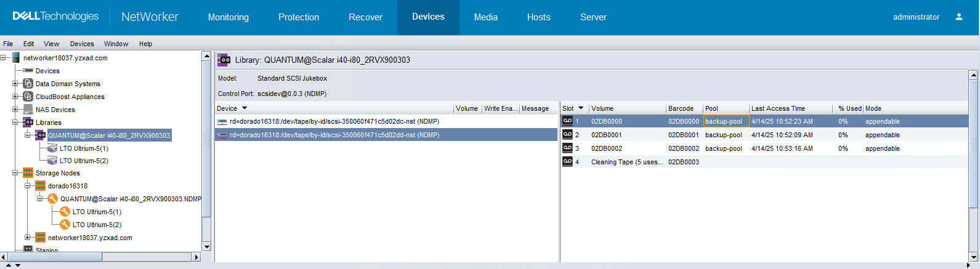The image size is (980, 269).
Task: Sort by the Device column header
Action: point(334,108)
